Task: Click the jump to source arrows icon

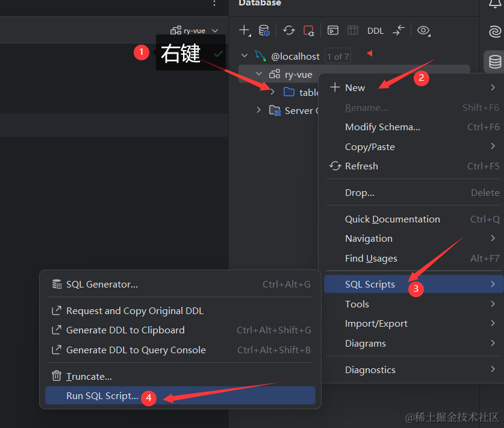Action: [399, 31]
